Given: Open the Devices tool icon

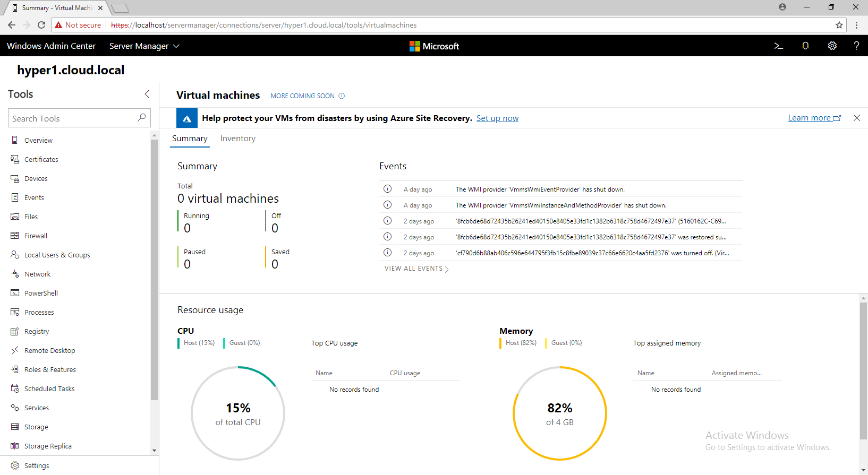Looking at the screenshot, I should point(15,178).
